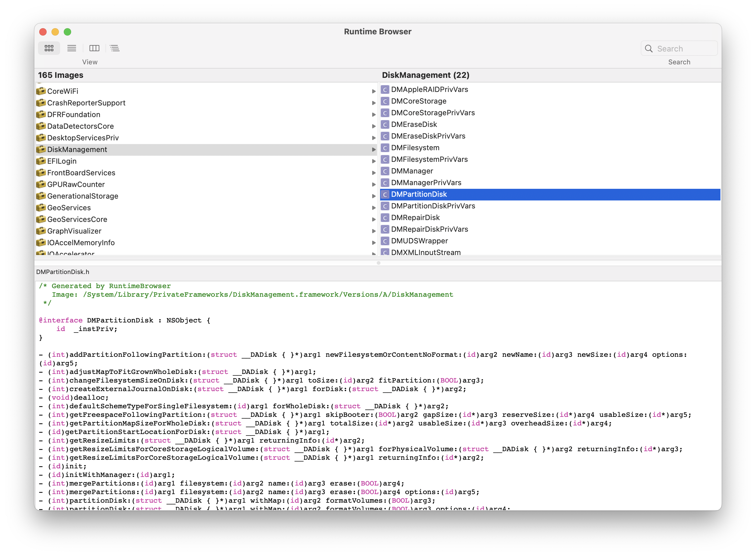The width and height of the screenshot is (756, 556).
Task: Click the green zoom window button
Action: click(x=67, y=32)
